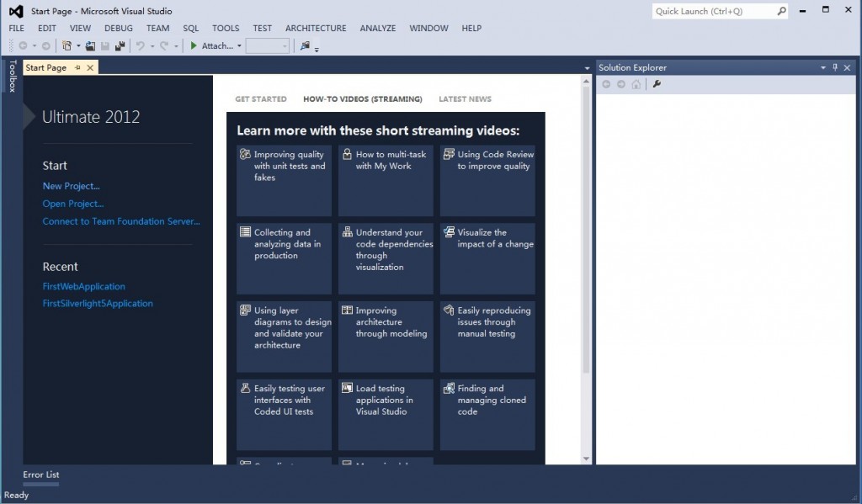Close the Solution Explorer panel
862x504 pixels.
(847, 67)
